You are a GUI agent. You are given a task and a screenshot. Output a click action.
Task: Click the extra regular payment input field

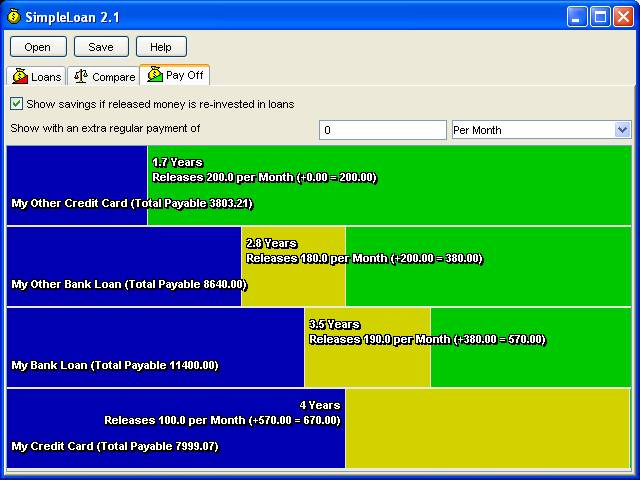[383, 130]
